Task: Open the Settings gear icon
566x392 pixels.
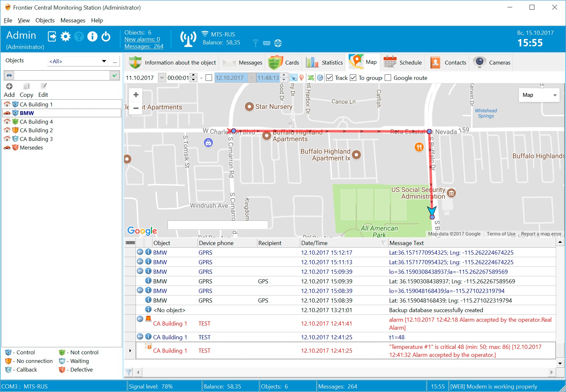Action: click(66, 36)
